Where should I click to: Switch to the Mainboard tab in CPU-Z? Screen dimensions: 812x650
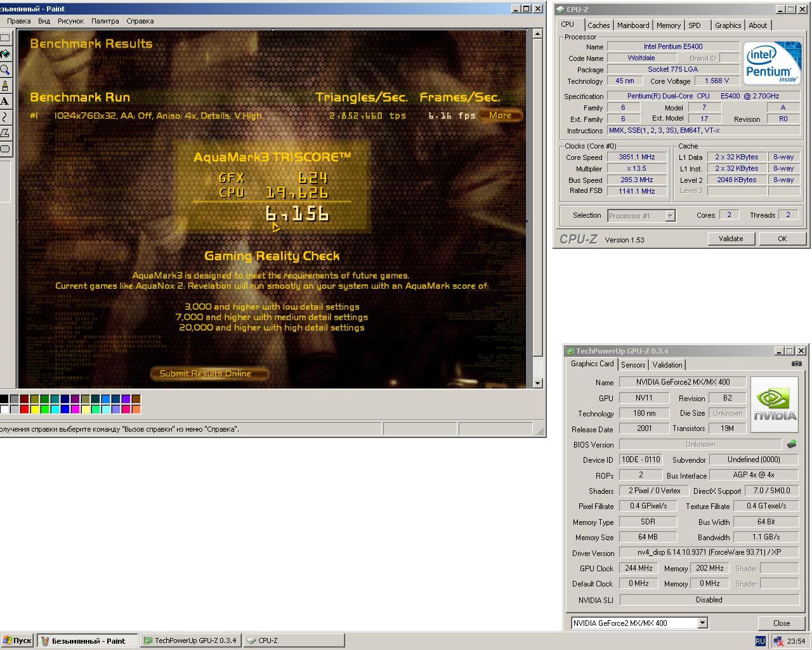point(633,25)
